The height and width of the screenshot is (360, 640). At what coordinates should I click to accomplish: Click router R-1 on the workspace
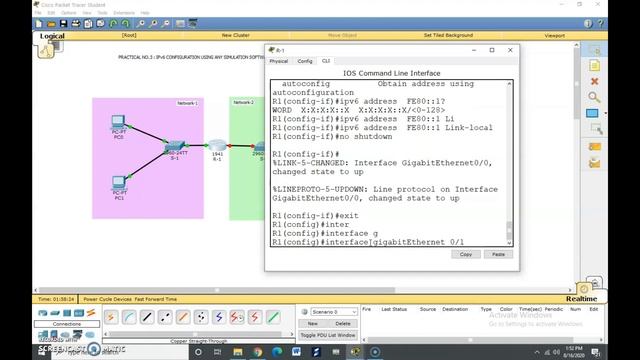[217, 146]
